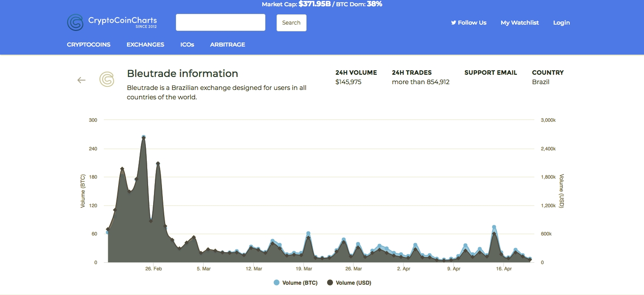644x295 pixels.
Task: Click the 'SUPPORT EMAIL' heading
Action: click(x=490, y=73)
